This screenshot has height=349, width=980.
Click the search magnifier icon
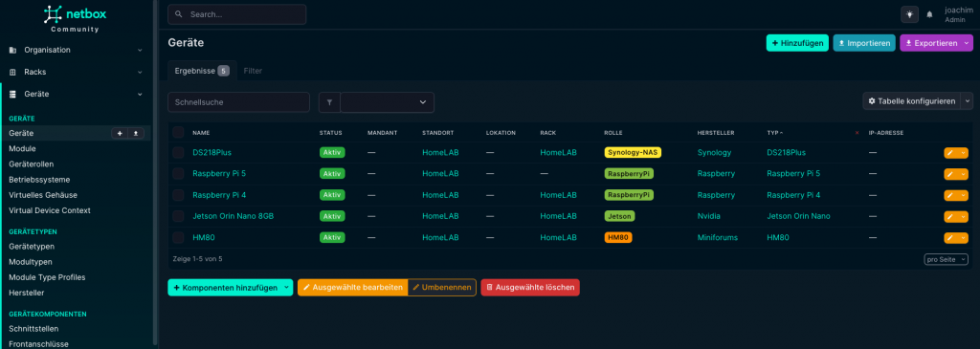pyautogui.click(x=179, y=13)
